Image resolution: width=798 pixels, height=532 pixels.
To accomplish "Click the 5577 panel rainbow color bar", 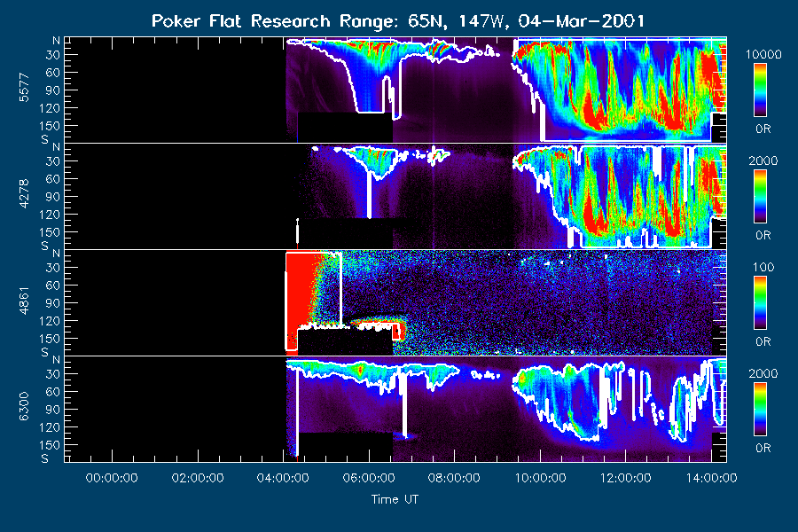I will pyautogui.click(x=761, y=90).
